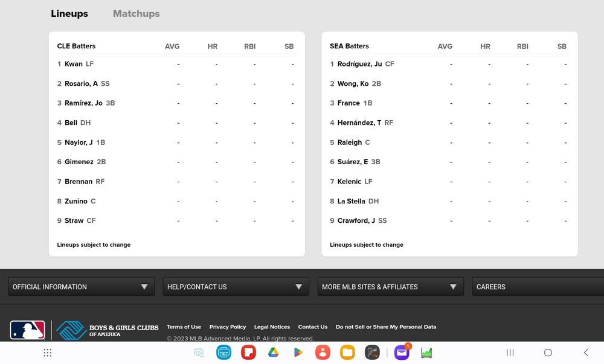Viewport: 604px width, 364px height.
Task: Select Hernández, T in the SEA lineup
Action: [359, 123]
